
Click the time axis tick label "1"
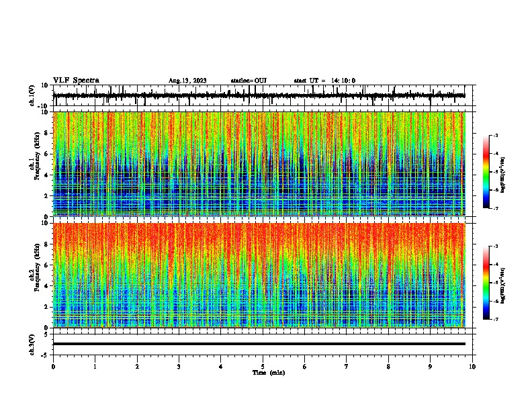(x=95, y=367)
